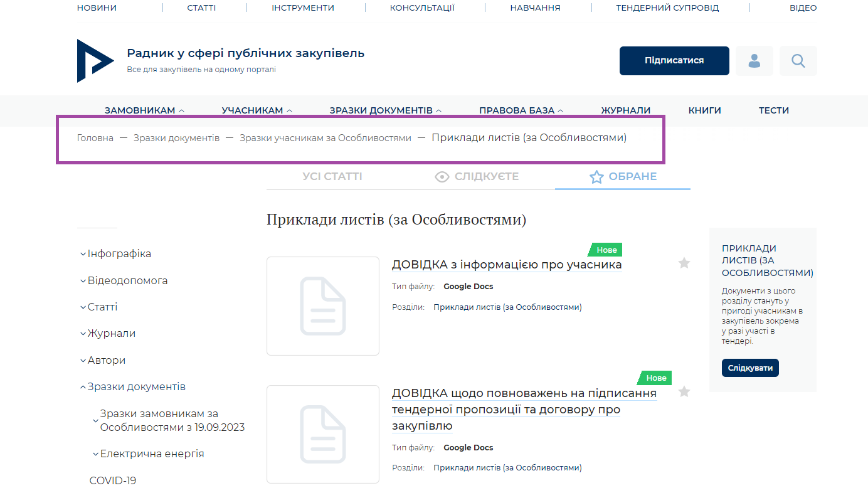Image resolution: width=868 pixels, height=493 pixels.
Task: Open ДОВІДКА з інформацією про учасника link
Action: (507, 265)
